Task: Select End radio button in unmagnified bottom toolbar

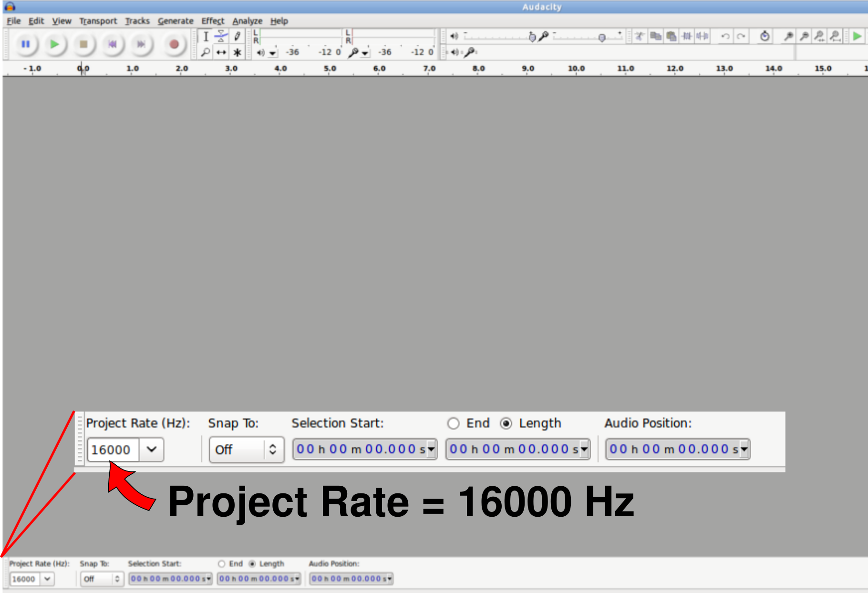Action: coord(222,563)
